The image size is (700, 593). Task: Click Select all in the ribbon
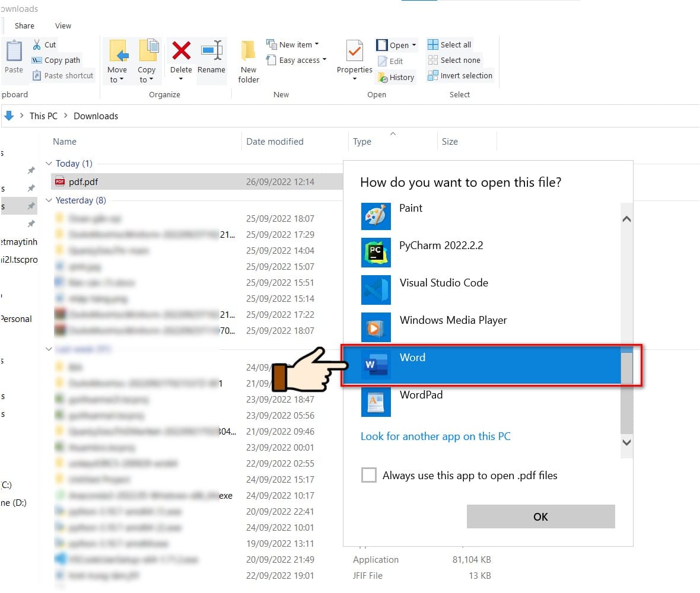coord(450,44)
